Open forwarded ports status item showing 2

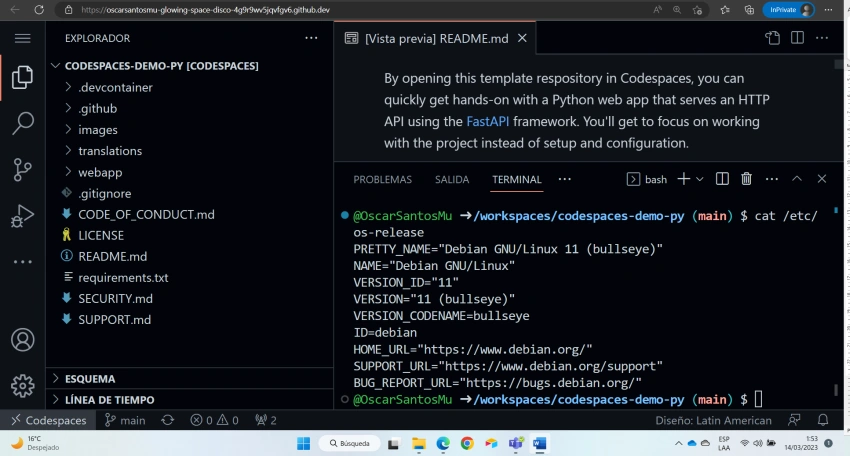click(266, 420)
